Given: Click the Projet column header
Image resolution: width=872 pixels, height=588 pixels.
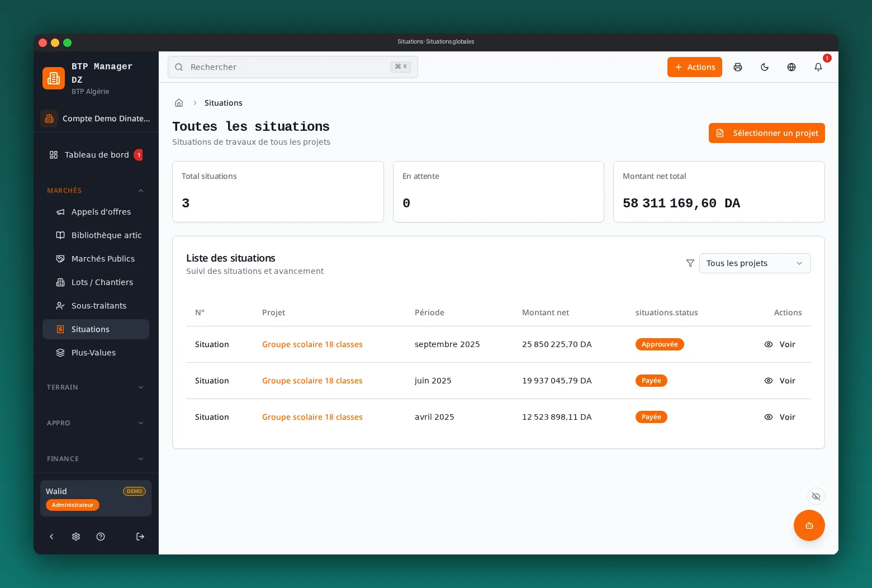Looking at the screenshot, I should pyautogui.click(x=273, y=312).
